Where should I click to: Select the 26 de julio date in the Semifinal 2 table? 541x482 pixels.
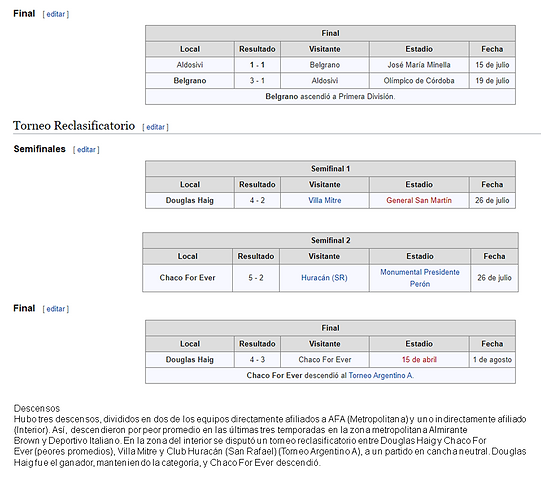point(494,278)
